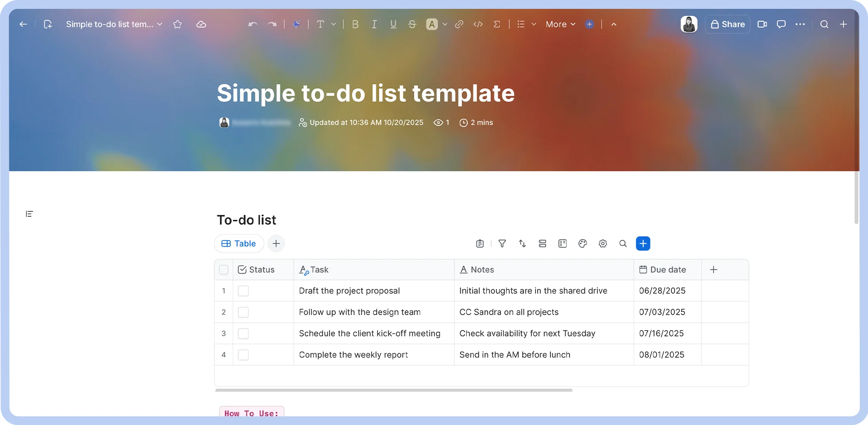Share the to-do list document

(728, 24)
